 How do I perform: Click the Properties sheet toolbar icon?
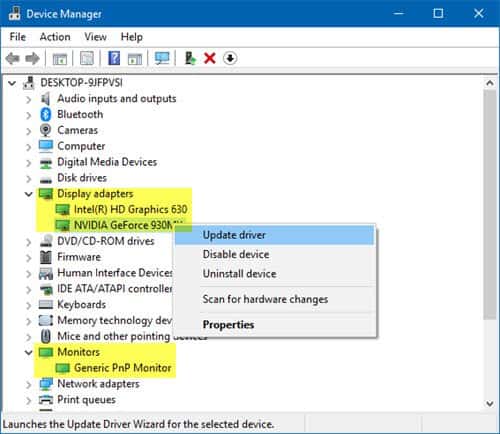87,59
